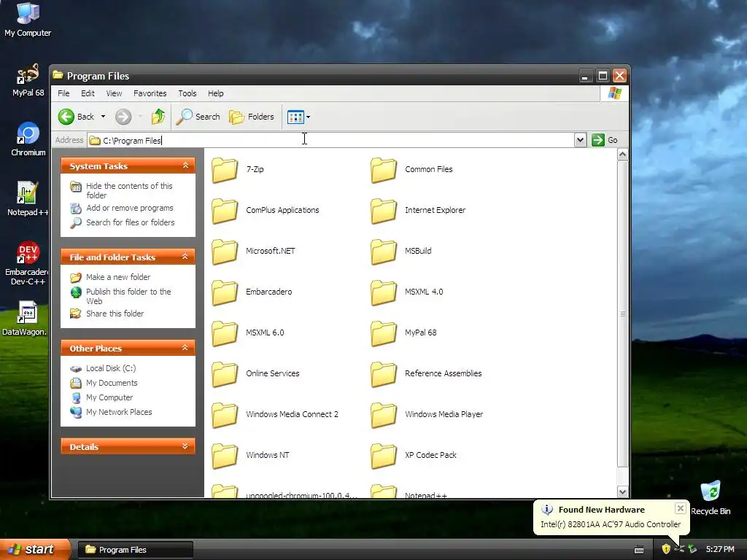Expand the Address bar dropdown list

580,140
